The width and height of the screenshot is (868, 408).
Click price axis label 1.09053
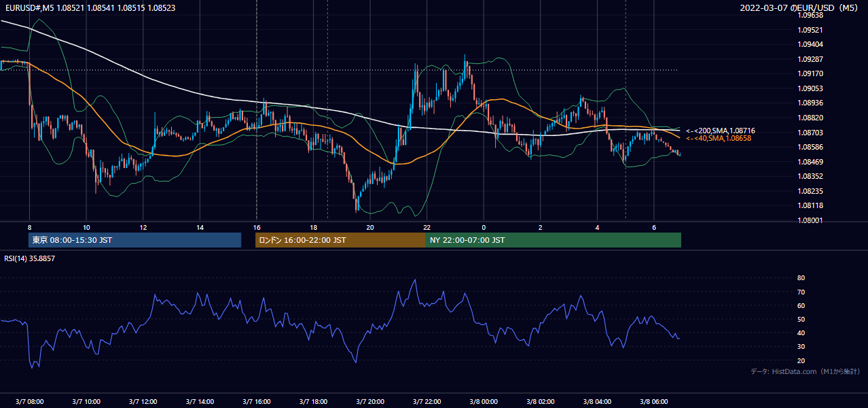pos(811,88)
